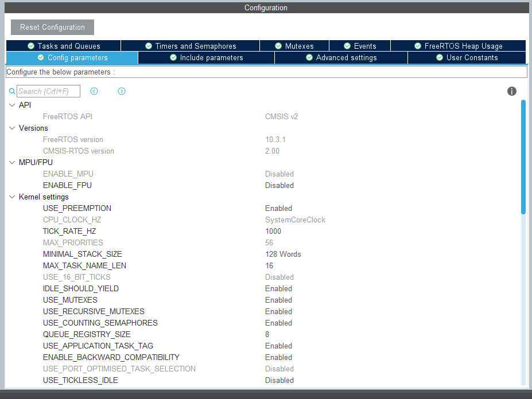Open the information icon on the right

pyautogui.click(x=511, y=91)
